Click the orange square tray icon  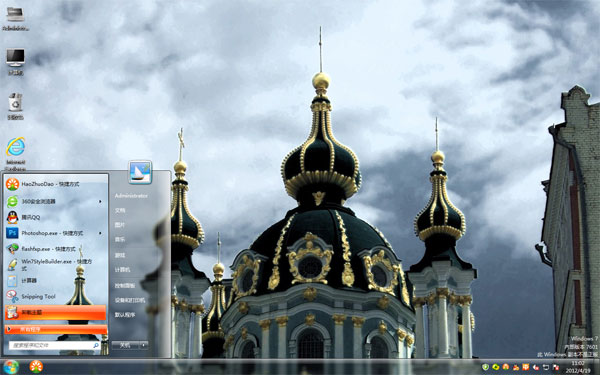526,367
